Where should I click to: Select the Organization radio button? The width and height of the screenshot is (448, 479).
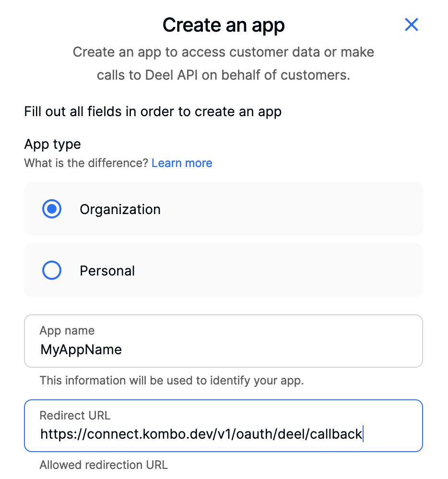(x=52, y=209)
